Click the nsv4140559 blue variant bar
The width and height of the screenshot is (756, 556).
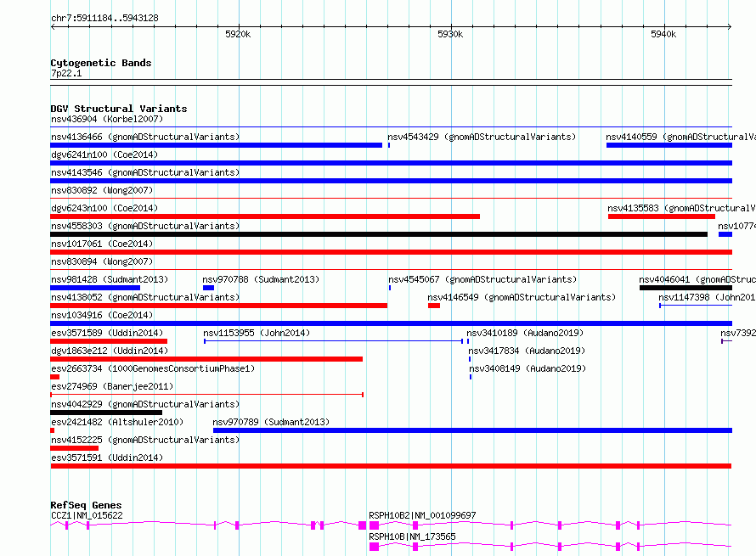[x=669, y=145]
